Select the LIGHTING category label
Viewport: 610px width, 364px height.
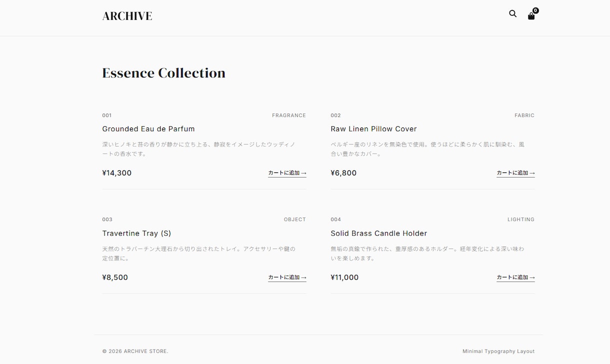[521, 219]
